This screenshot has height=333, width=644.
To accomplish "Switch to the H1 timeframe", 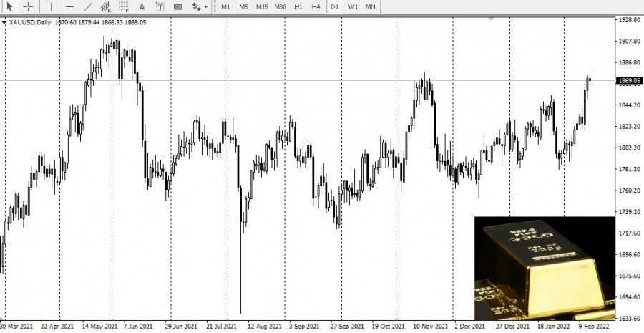I will tap(298, 6).
